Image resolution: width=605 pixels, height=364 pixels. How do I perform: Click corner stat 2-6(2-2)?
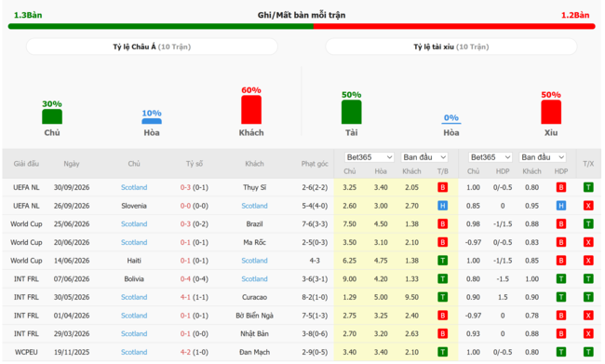(315, 187)
